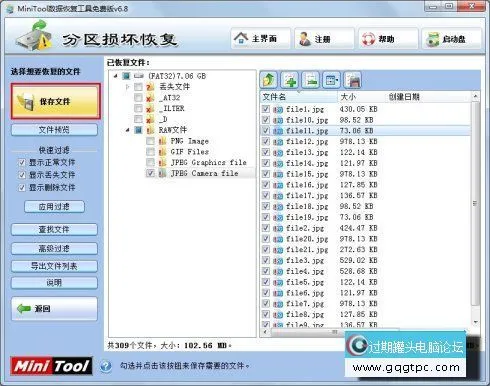Click the folder icon of GIF Files

coord(162,152)
